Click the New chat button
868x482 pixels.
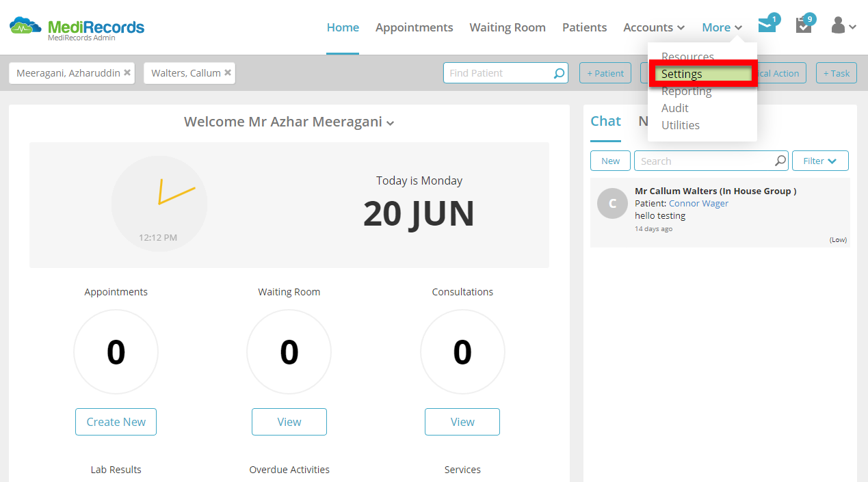click(x=610, y=161)
